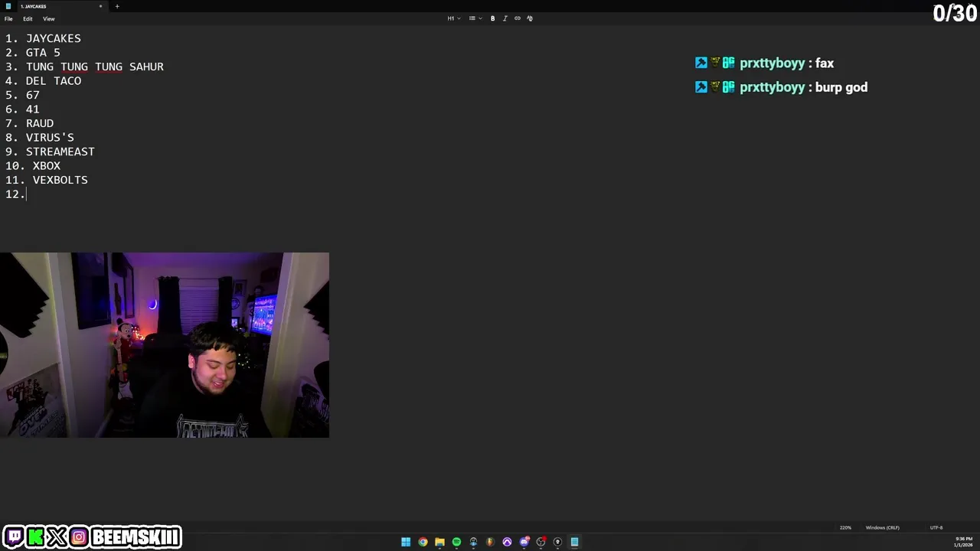Click the line "10. XBOX"
Screen dimensions: 980x551
33,166
